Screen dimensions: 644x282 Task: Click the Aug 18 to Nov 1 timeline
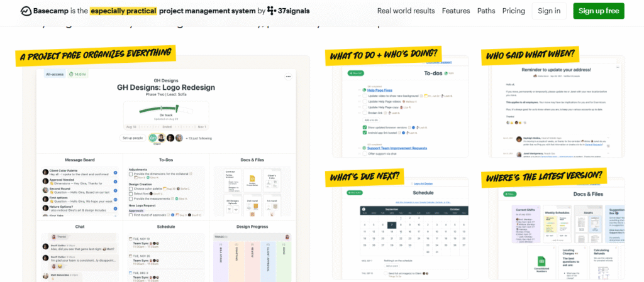pyautogui.click(x=166, y=127)
